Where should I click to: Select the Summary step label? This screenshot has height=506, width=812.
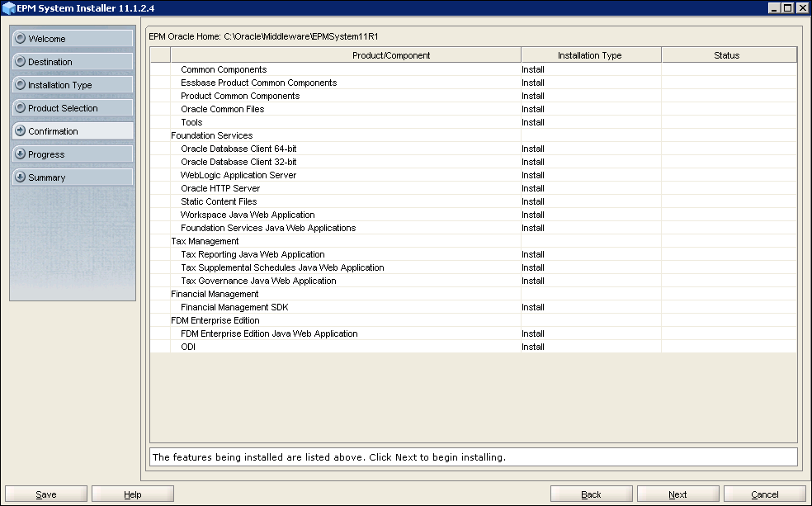pyautogui.click(x=46, y=177)
